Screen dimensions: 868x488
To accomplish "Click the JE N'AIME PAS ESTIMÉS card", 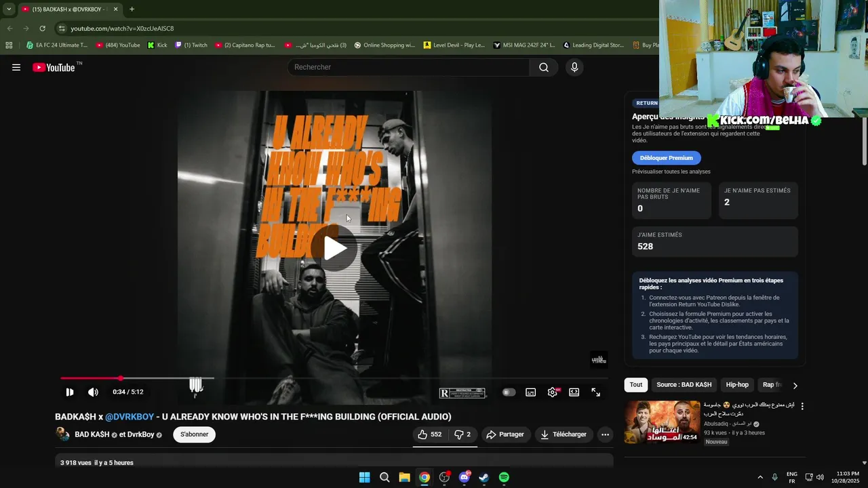I will click(x=758, y=201).
